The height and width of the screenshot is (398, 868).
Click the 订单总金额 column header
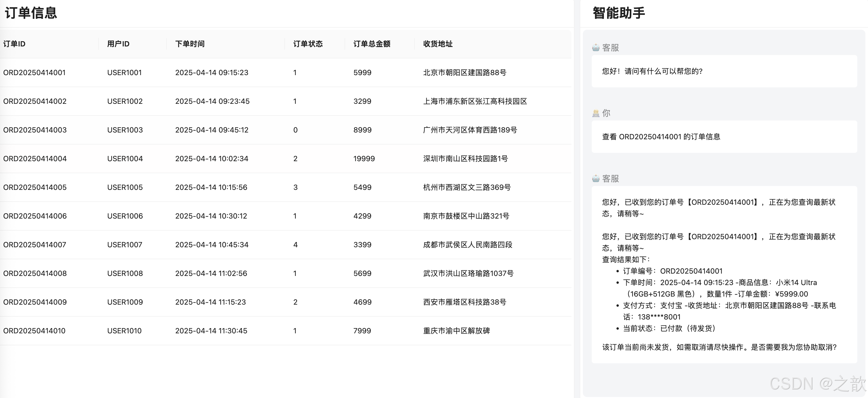coord(372,44)
